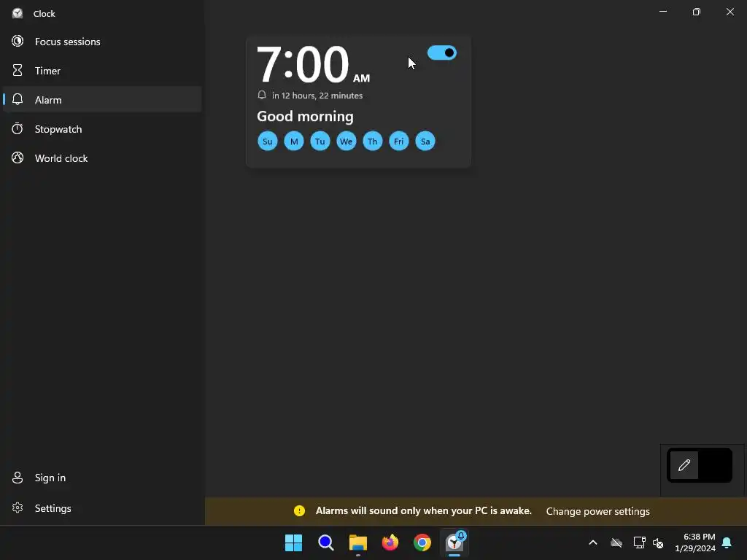This screenshot has width=747, height=560.
Task: Open taskbar date and time 6:38 PM
Action: (695, 542)
